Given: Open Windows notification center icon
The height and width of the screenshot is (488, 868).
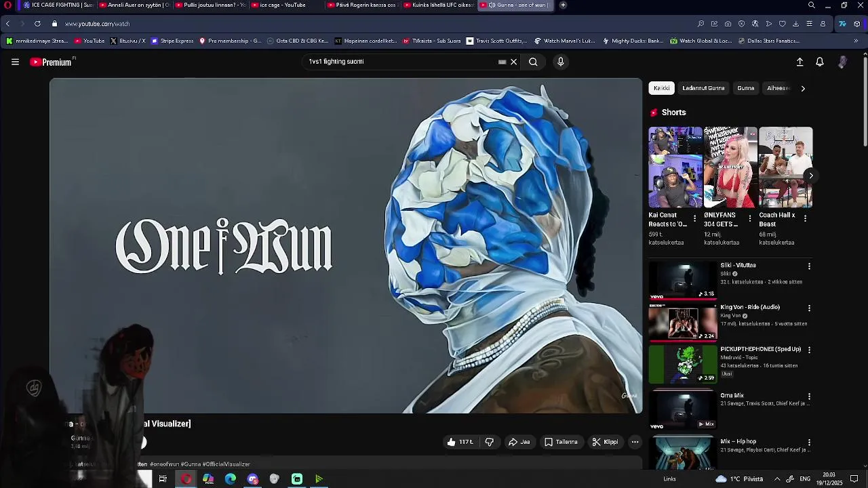Looking at the screenshot, I should point(854,479).
